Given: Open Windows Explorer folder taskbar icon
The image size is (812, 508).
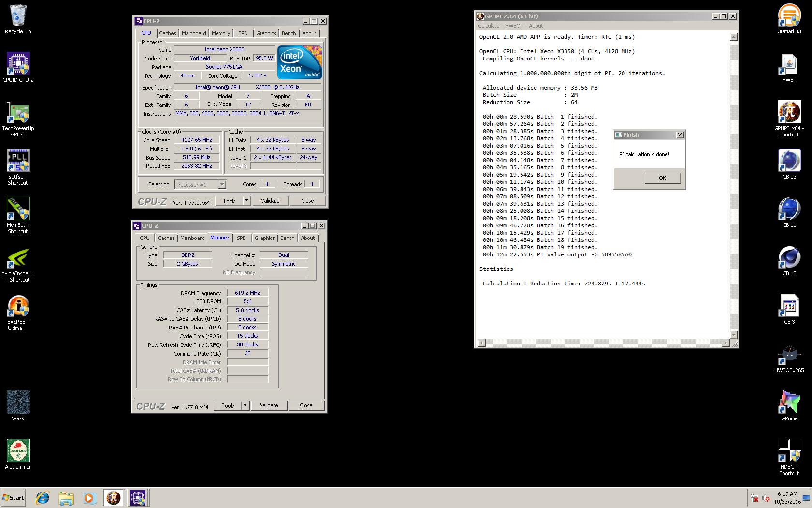Looking at the screenshot, I should [x=66, y=498].
